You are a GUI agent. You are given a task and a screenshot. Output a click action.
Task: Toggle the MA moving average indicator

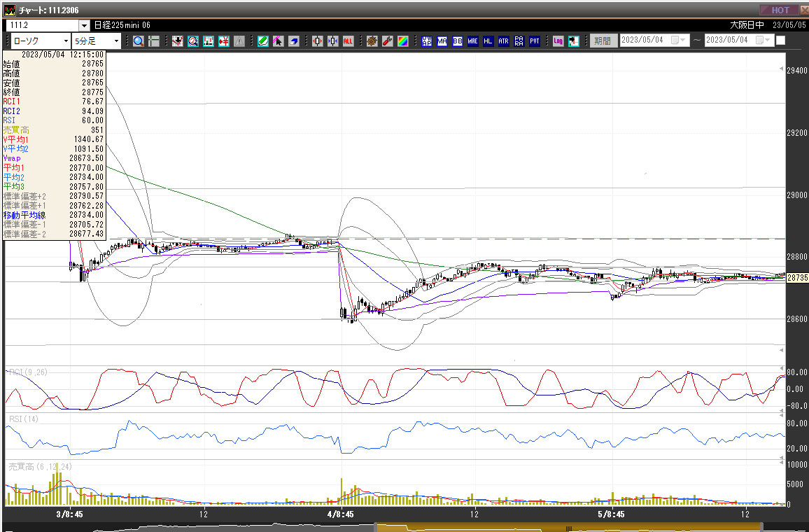[442, 41]
